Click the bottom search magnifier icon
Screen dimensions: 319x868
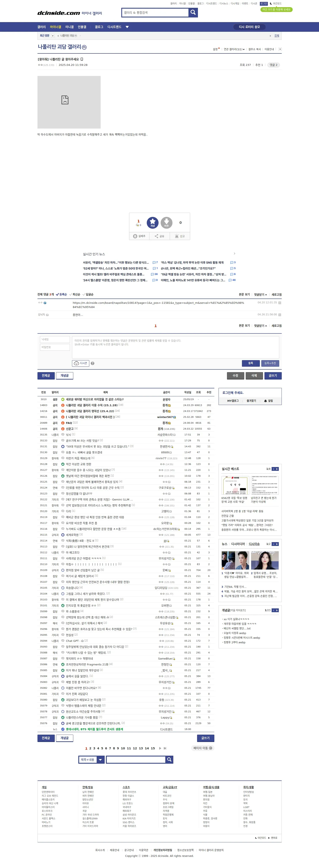pos(169,759)
